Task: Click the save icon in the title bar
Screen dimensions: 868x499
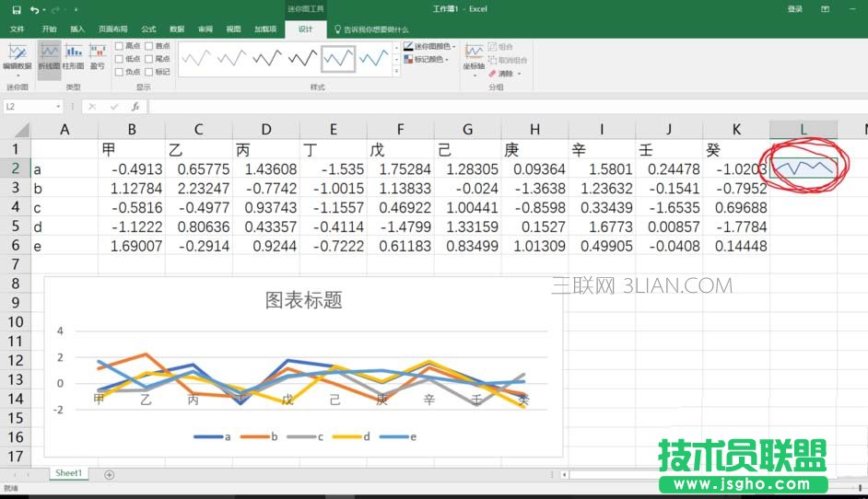Action: click(x=16, y=9)
